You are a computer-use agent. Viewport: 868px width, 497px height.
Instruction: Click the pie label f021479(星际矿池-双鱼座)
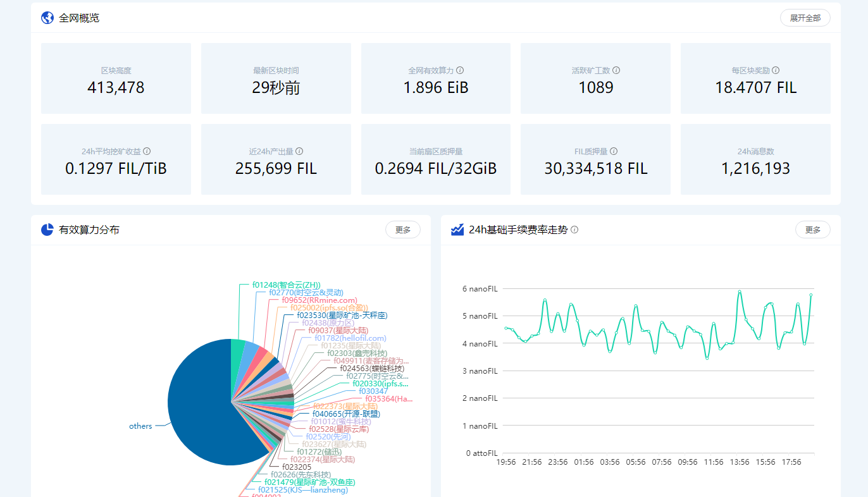tap(310, 482)
